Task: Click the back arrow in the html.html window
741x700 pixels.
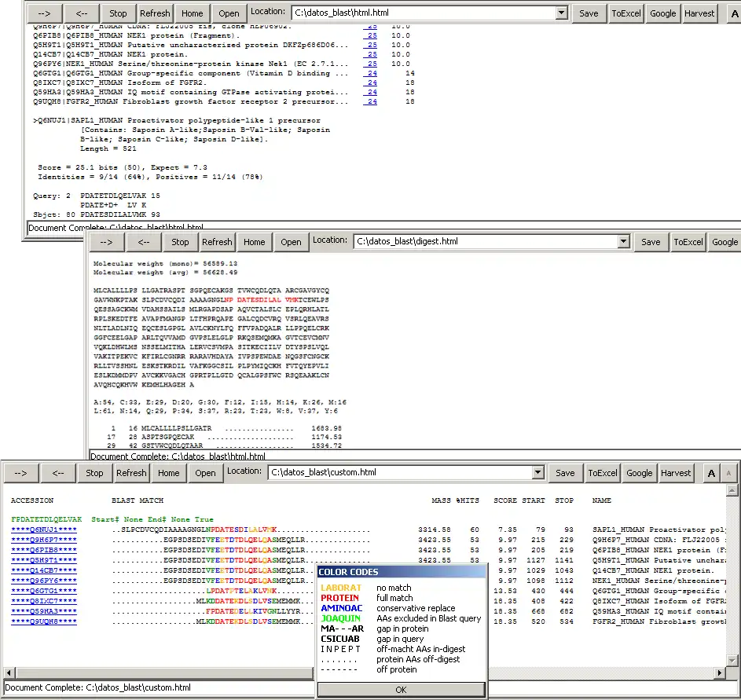Action: (82, 13)
